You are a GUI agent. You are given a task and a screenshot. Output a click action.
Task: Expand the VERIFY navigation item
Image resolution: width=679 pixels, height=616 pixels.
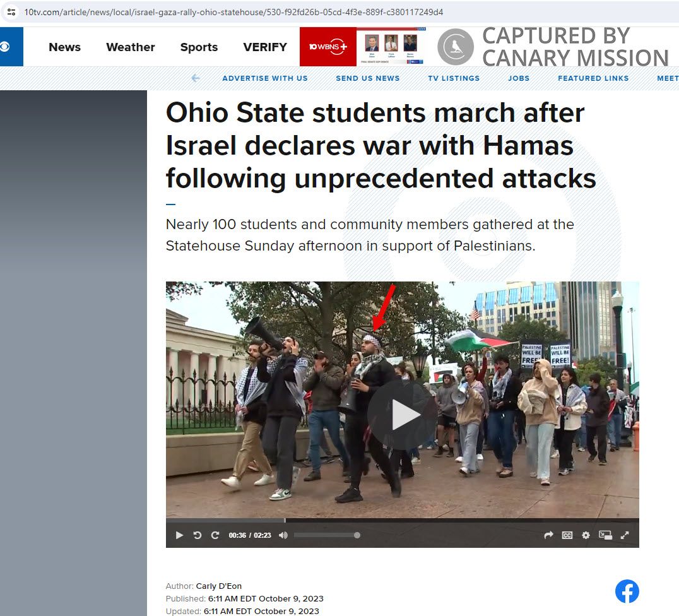(x=265, y=47)
